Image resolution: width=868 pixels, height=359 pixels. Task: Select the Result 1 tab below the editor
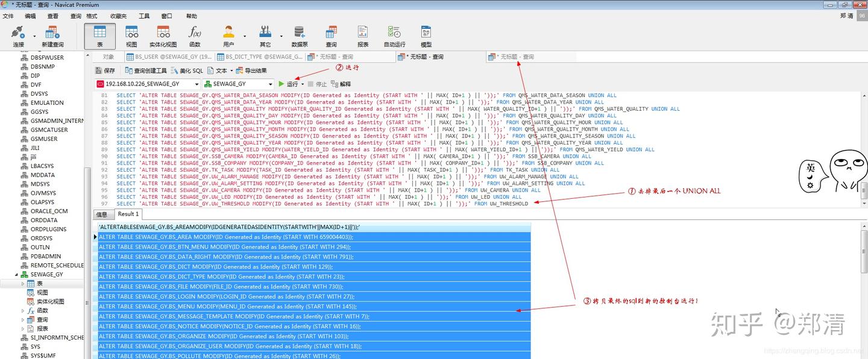127,214
